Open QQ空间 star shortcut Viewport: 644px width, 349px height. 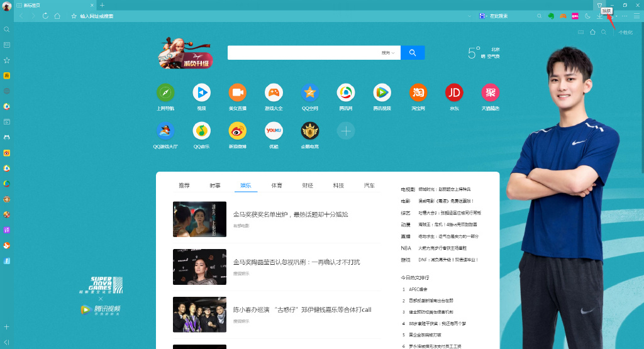(310, 93)
